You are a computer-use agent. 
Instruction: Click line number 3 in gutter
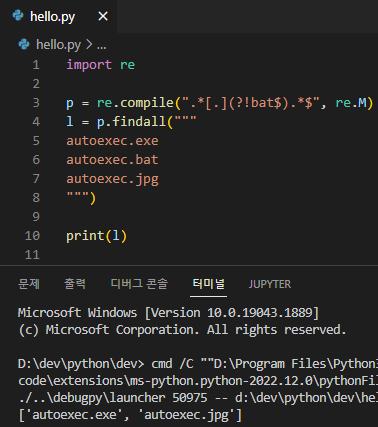coord(36,103)
